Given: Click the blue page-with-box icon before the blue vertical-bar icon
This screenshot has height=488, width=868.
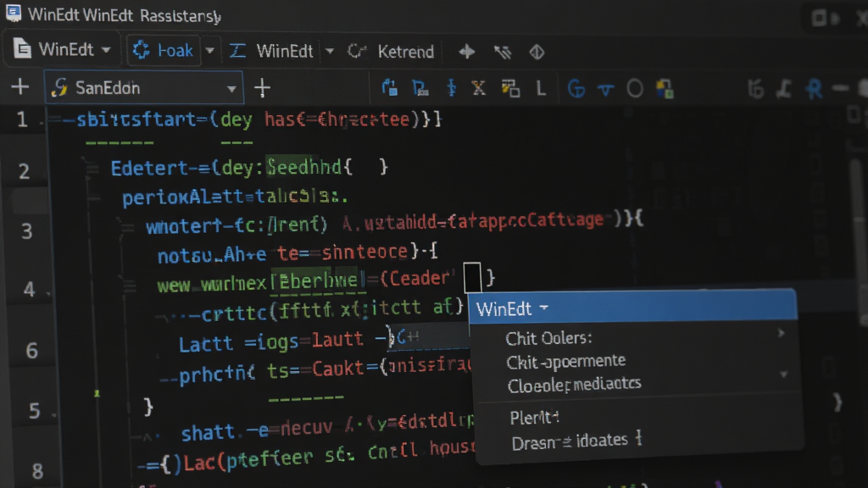Looking at the screenshot, I should (420, 88).
